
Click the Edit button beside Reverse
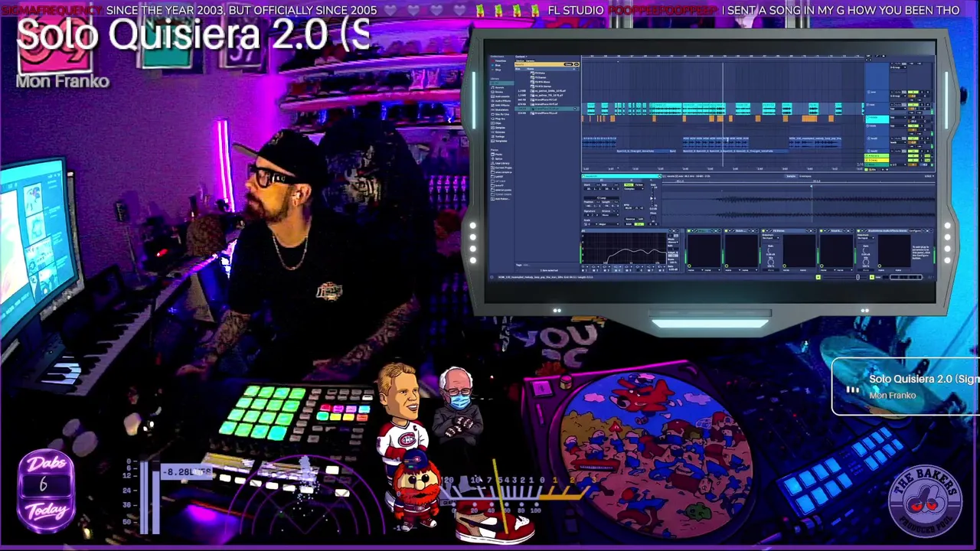coord(641,219)
